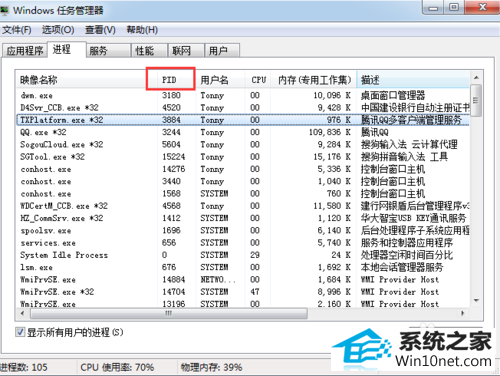
Task: Sort by CPU column header
Action: pyautogui.click(x=258, y=80)
